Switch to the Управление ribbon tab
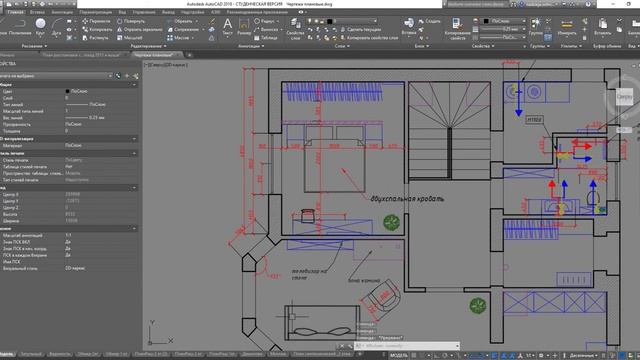Viewport: 640px width, 360px height. coord(144,12)
